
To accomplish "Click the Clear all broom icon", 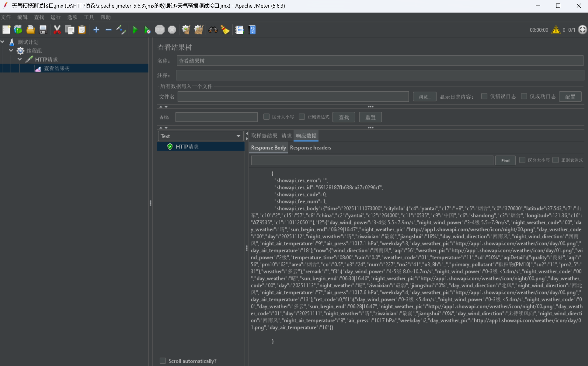I will point(199,30).
